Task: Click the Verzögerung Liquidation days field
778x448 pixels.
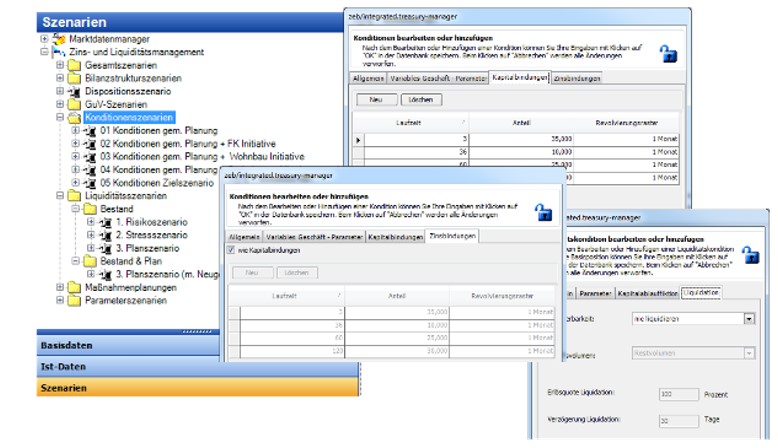Action: [679, 421]
